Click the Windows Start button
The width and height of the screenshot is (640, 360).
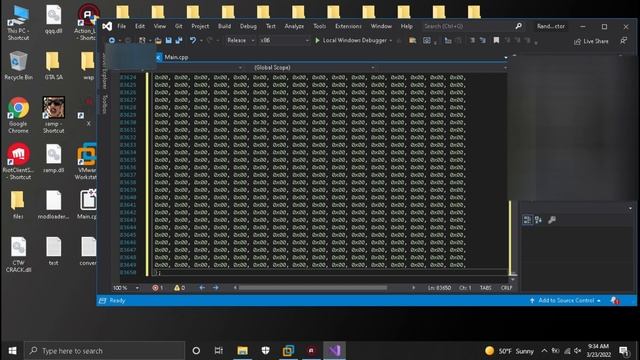click(12, 351)
